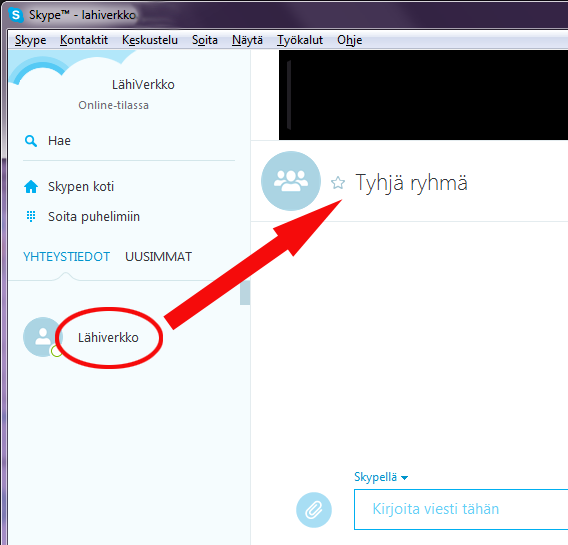Image resolution: width=568 pixels, height=545 pixels.
Task: Open the Skype menu
Action: click(x=30, y=40)
